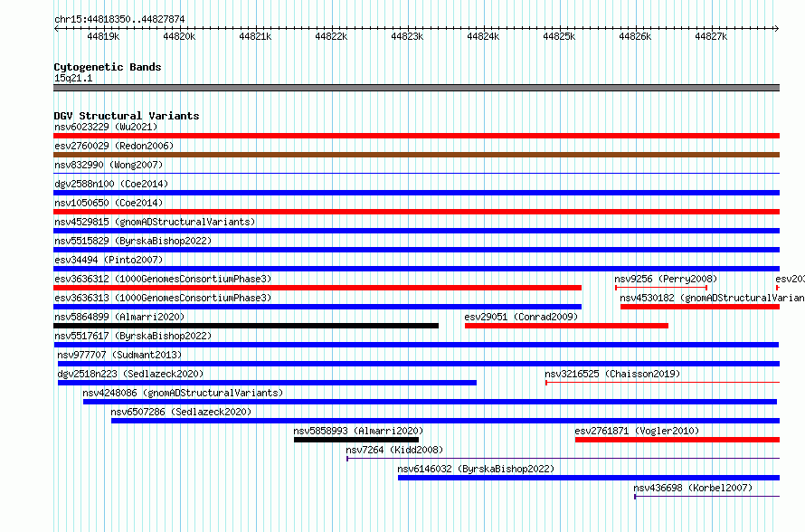Open nsv5515829 (ByrskaBishop2022) variant
Image resolution: width=805 pixels, height=532 pixels.
click(133, 241)
